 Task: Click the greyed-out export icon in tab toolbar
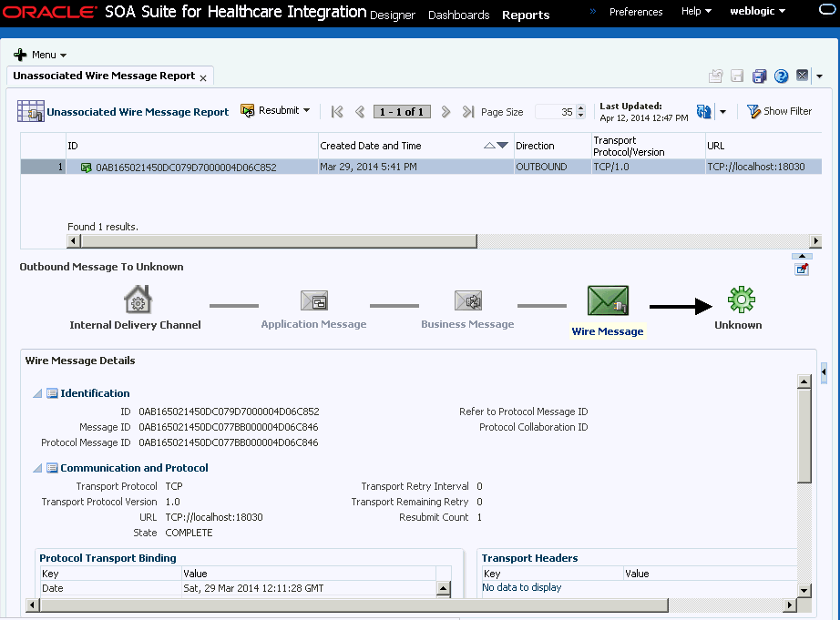point(716,76)
